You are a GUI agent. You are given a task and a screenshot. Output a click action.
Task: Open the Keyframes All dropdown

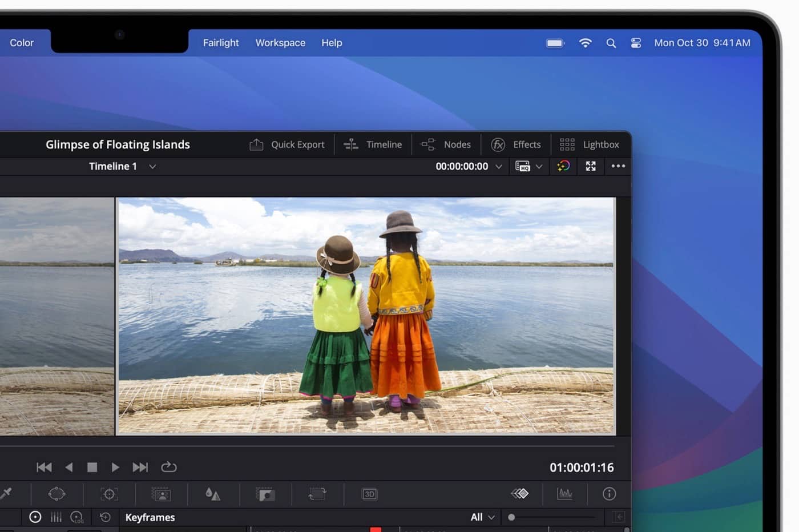tap(482, 517)
